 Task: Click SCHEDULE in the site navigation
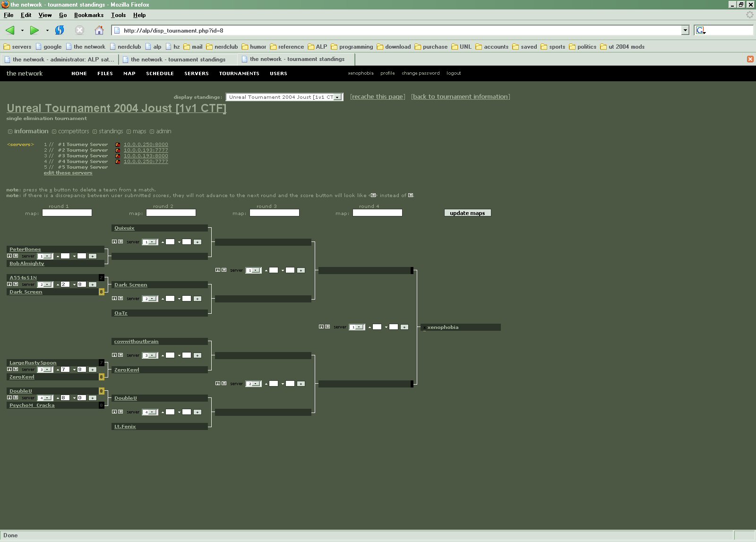tap(160, 73)
